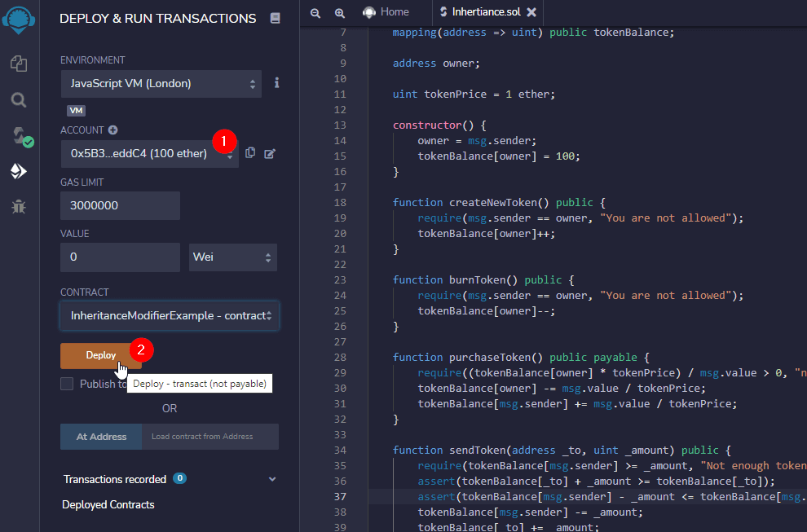Click the purchaseToken function name
Viewport: 807px width, 532px height.
click(x=490, y=358)
